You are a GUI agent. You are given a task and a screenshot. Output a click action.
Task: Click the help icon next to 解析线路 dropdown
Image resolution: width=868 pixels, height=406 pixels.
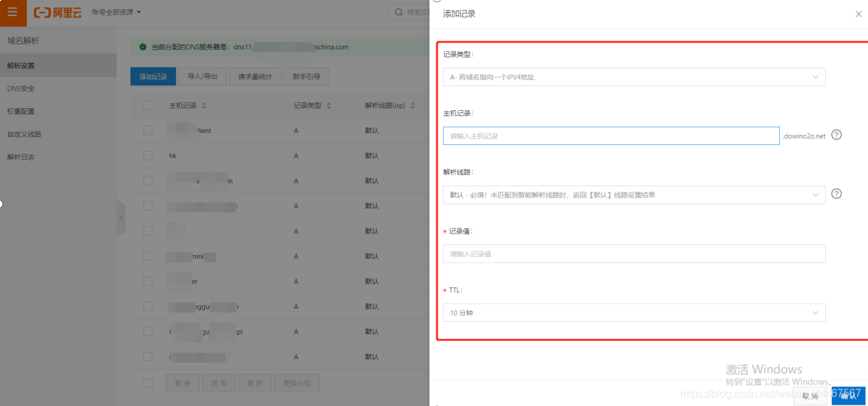click(837, 194)
